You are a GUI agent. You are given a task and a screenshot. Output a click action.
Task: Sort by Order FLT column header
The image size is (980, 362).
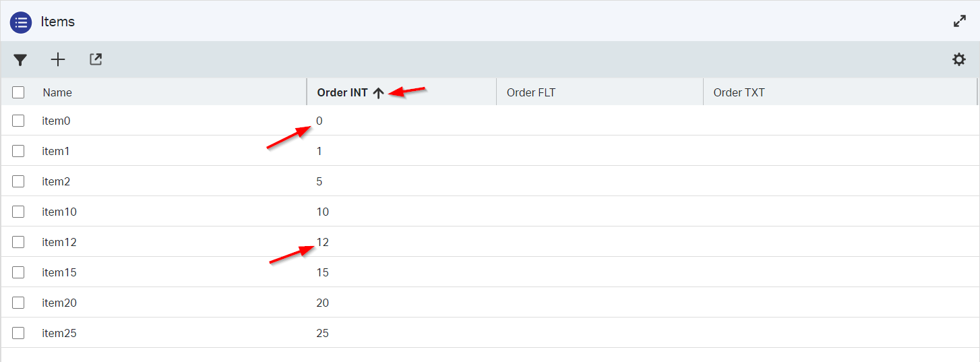(531, 92)
